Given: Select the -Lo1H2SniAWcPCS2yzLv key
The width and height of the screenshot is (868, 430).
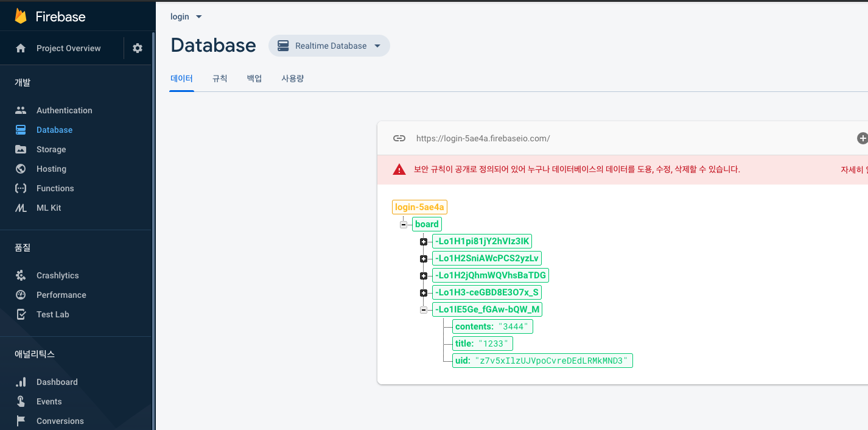Looking at the screenshot, I should pos(487,258).
